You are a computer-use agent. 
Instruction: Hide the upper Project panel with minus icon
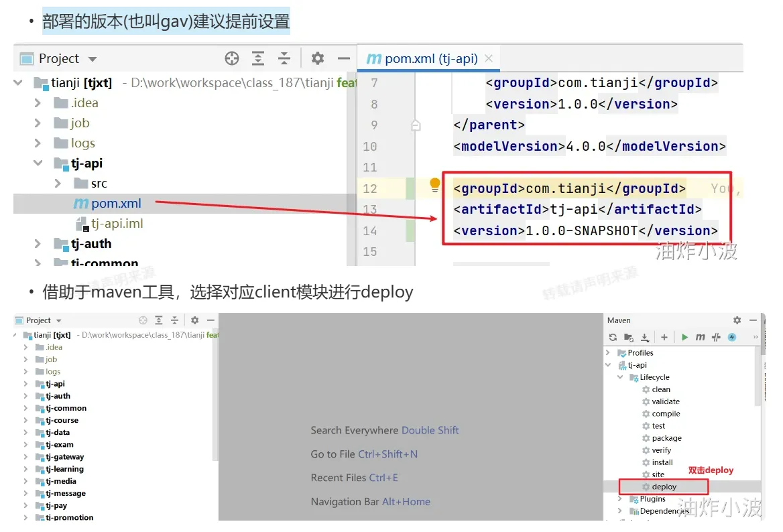[343, 58]
